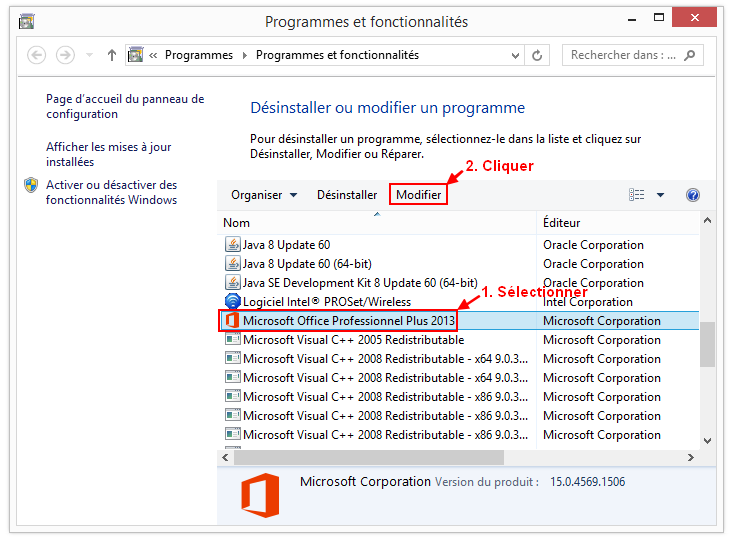Click in the Rechercher search field
The image size is (731, 542).
tap(622, 55)
